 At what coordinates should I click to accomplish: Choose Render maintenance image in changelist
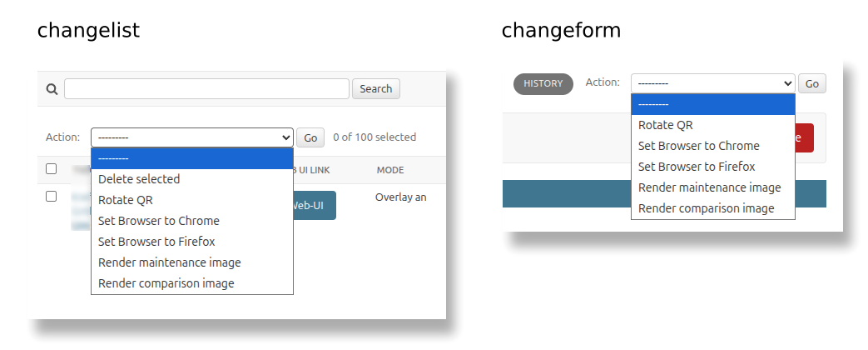(x=170, y=262)
